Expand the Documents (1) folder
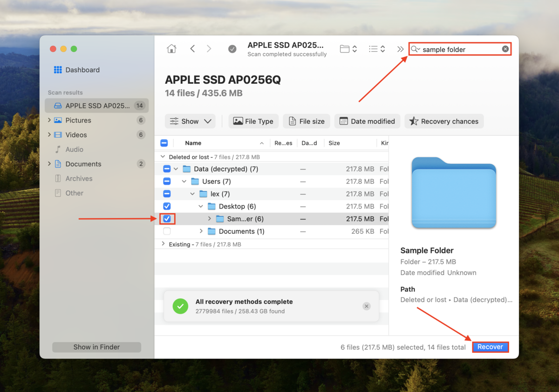The height and width of the screenshot is (392, 559). [x=201, y=231]
